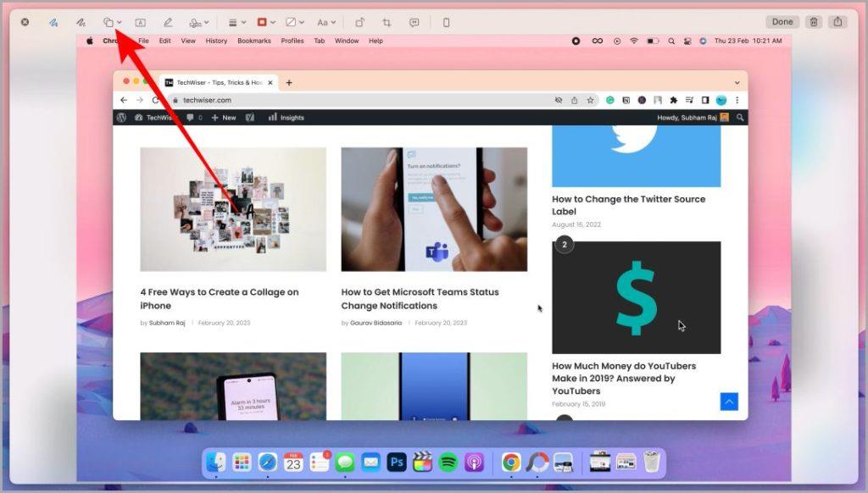This screenshot has width=868, height=493.
Task: Delete the screenshot with trash button
Action: tap(814, 22)
